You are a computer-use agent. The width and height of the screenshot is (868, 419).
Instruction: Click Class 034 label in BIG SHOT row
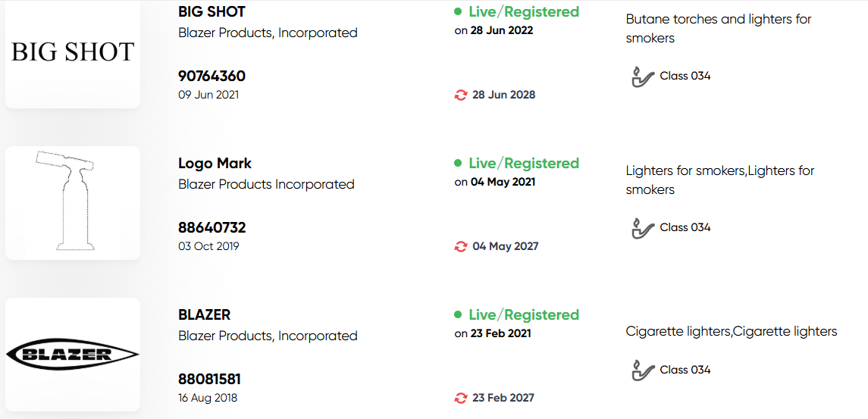pyautogui.click(x=685, y=77)
